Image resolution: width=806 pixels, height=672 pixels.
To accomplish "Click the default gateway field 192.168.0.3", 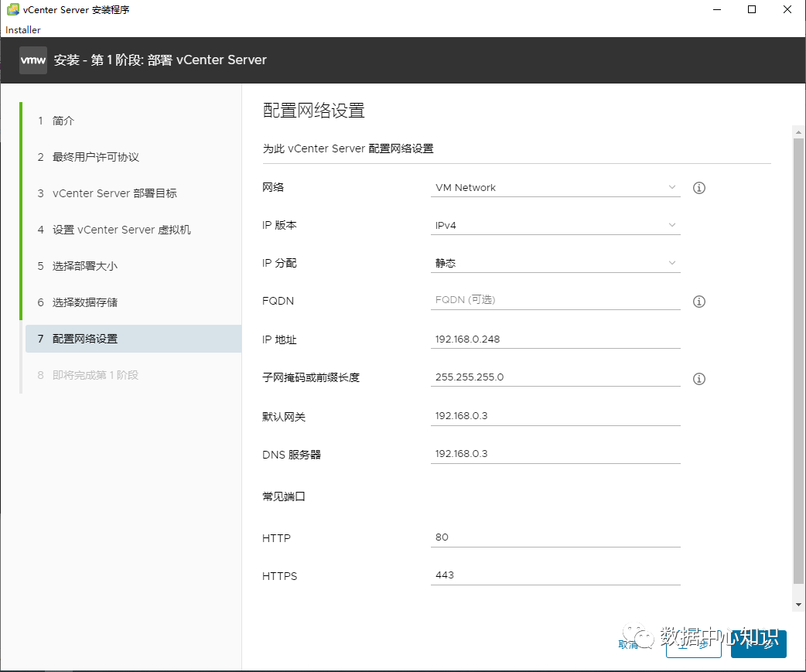I will (555, 415).
